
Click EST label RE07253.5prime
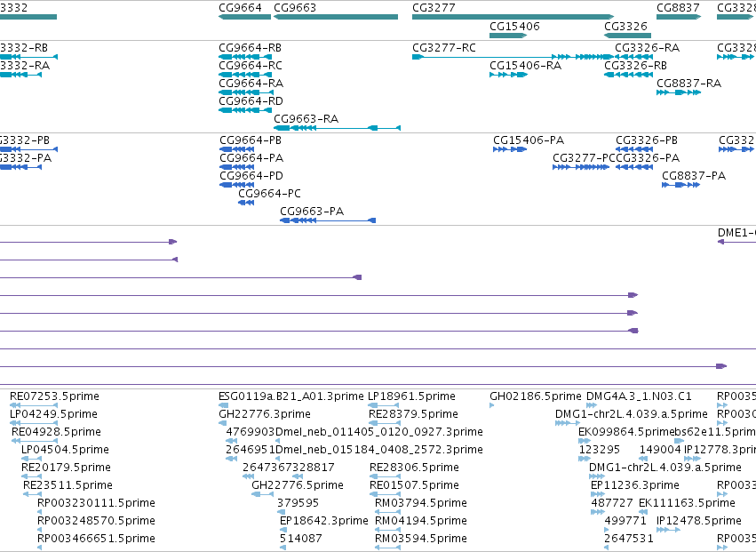54,396
